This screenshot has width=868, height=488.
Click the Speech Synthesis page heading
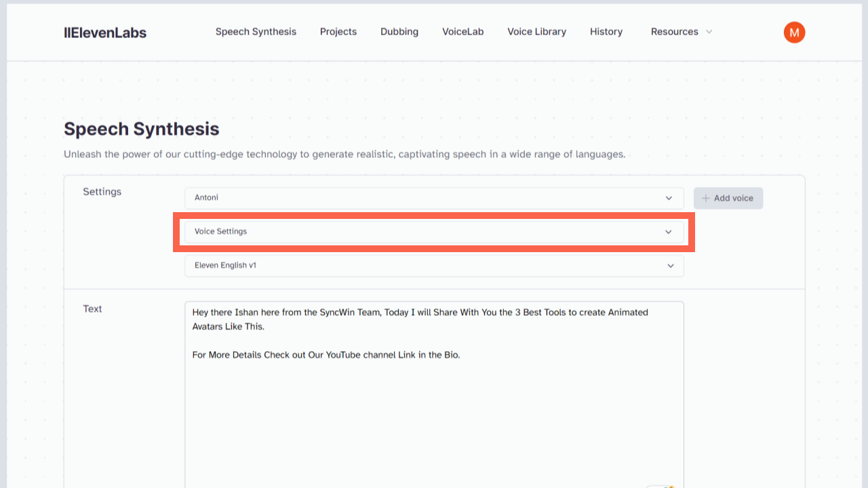(142, 129)
